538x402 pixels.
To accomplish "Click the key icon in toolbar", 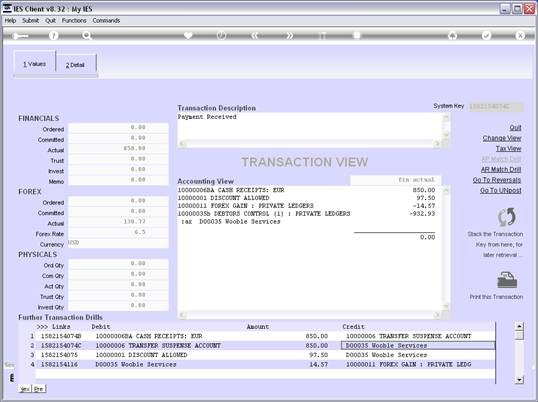I will click(20, 36).
